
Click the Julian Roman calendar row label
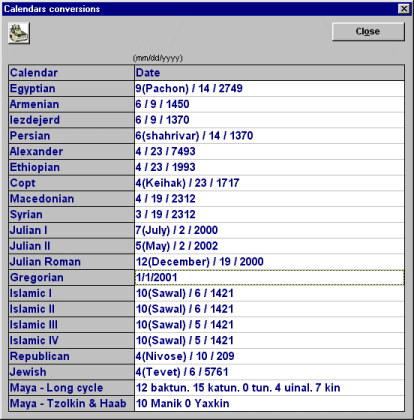tap(71, 262)
